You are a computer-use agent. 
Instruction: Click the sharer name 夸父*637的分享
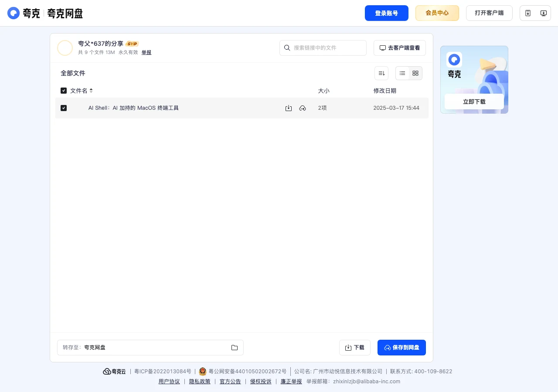click(101, 44)
